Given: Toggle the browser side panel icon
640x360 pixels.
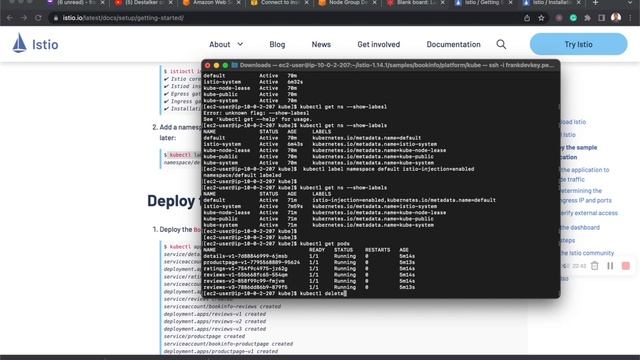Looking at the screenshot, I should pyautogui.click(x=602, y=18).
